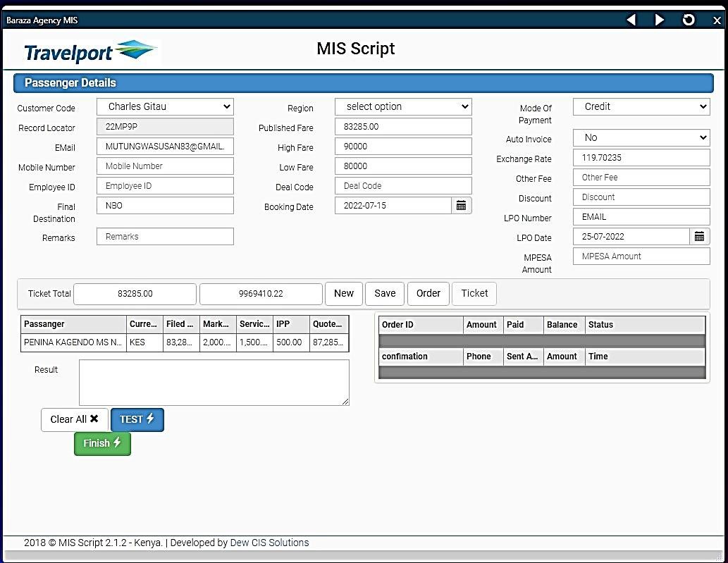Screen dimensions: 728x563
Task: Focus the Final Destination field with NBO
Action: pos(165,206)
